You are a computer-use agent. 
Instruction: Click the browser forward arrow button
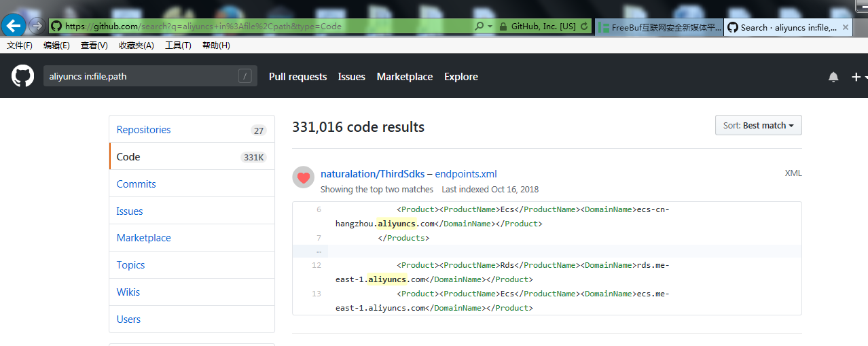(x=37, y=26)
